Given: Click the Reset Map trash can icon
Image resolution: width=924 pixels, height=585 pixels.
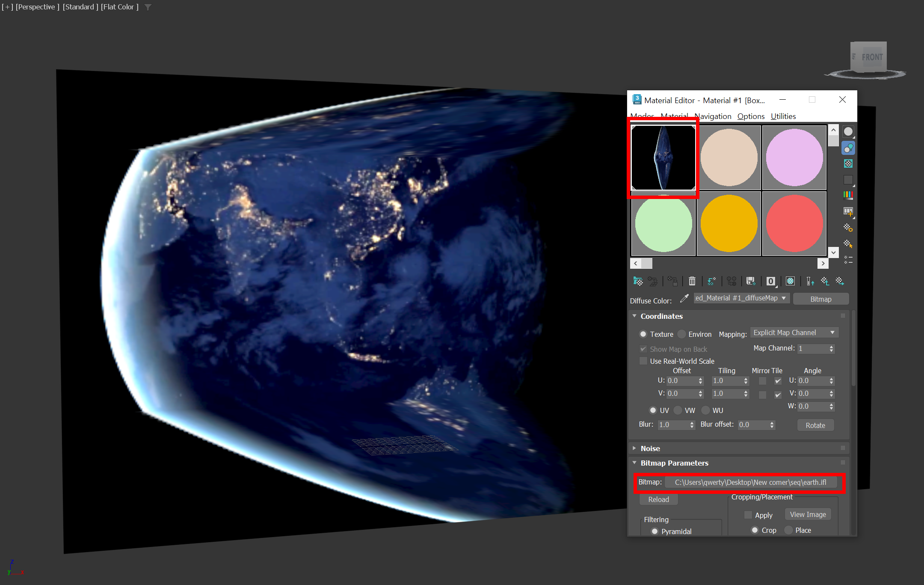Looking at the screenshot, I should click(692, 281).
